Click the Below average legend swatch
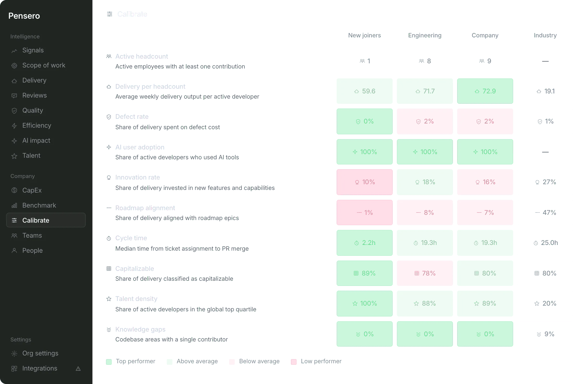Image resolution: width=588 pixels, height=384 pixels. [232, 362]
